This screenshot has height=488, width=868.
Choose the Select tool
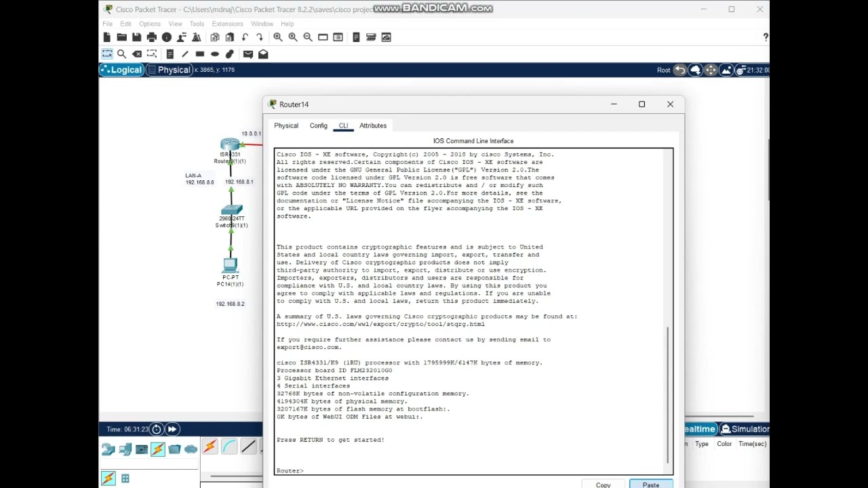coord(107,54)
